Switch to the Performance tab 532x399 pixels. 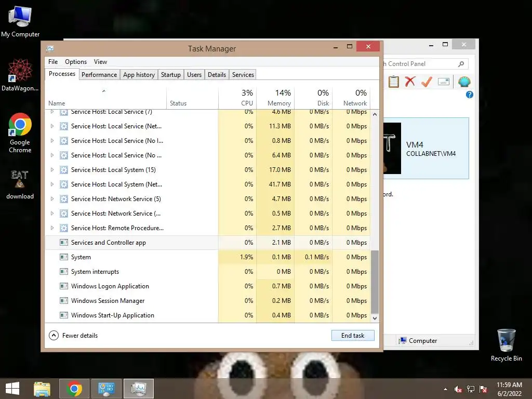coord(99,75)
